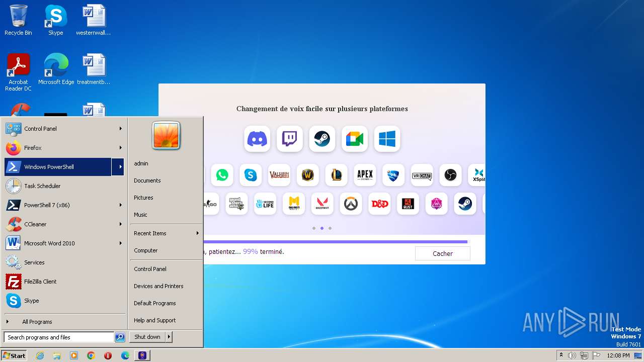Focus the Search programs and files box
This screenshot has width=644, height=362.
pos(59,337)
